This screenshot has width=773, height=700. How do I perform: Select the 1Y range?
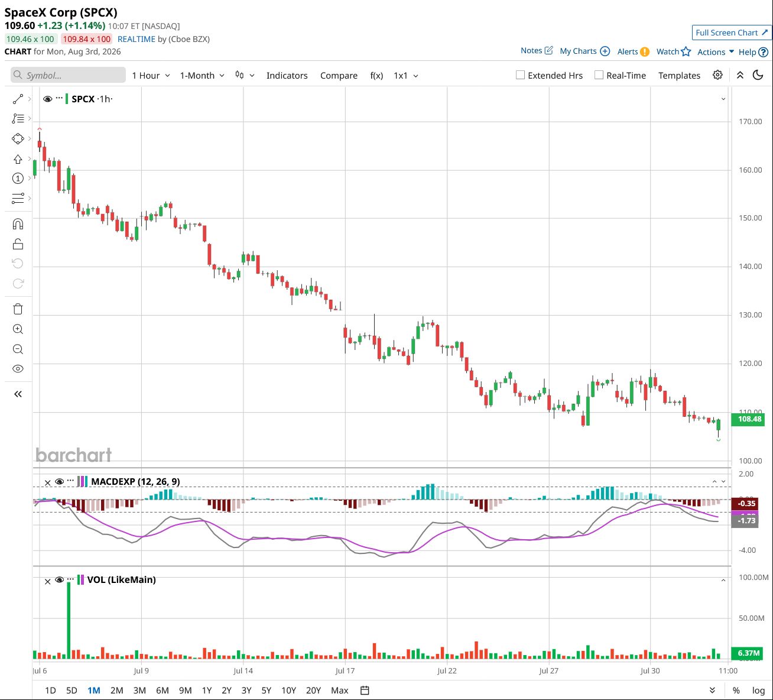click(207, 691)
